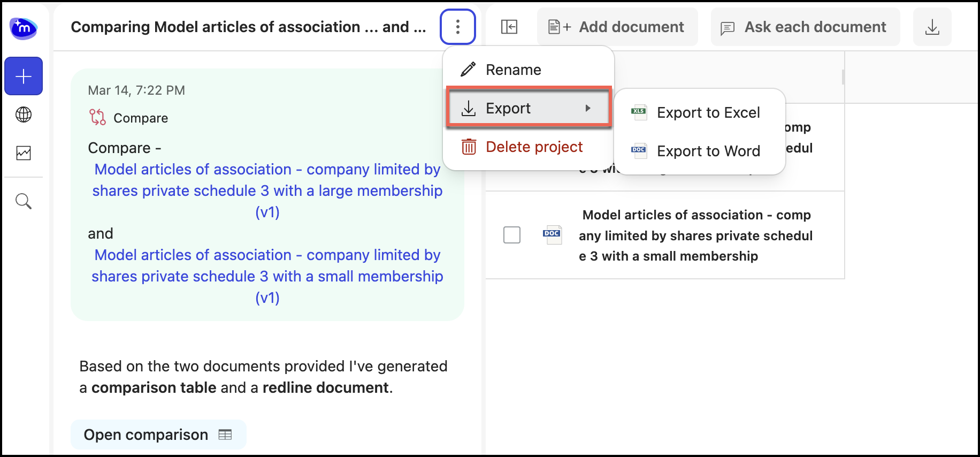Click the Compare icon in message
Image resolution: width=980 pixels, height=457 pixels.
pos(97,117)
